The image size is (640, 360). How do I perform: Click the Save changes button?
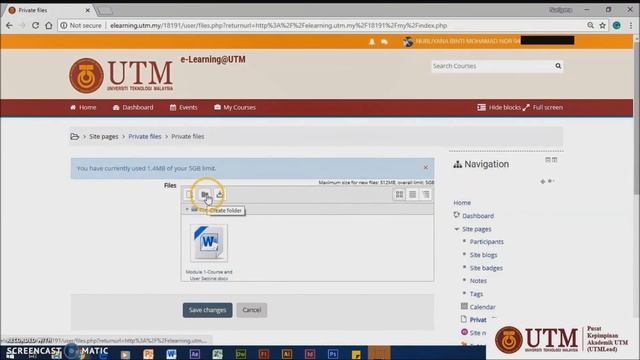[207, 310]
